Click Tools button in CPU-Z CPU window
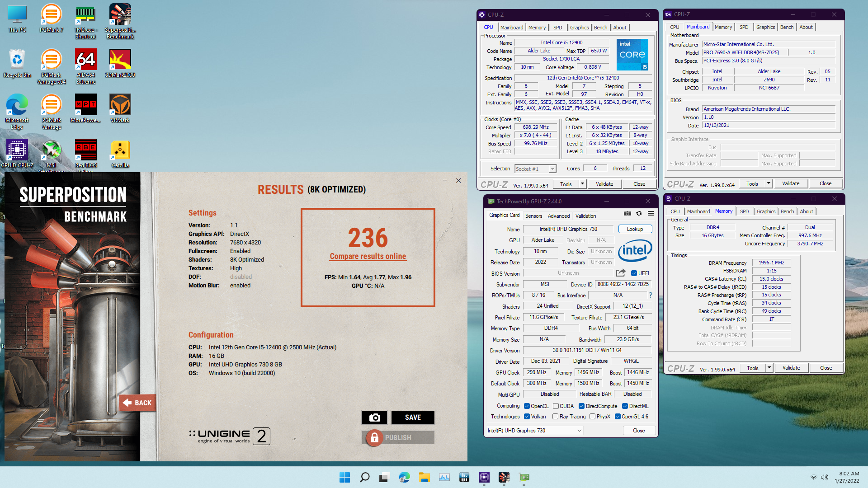This screenshot has height=488, width=868. click(566, 184)
